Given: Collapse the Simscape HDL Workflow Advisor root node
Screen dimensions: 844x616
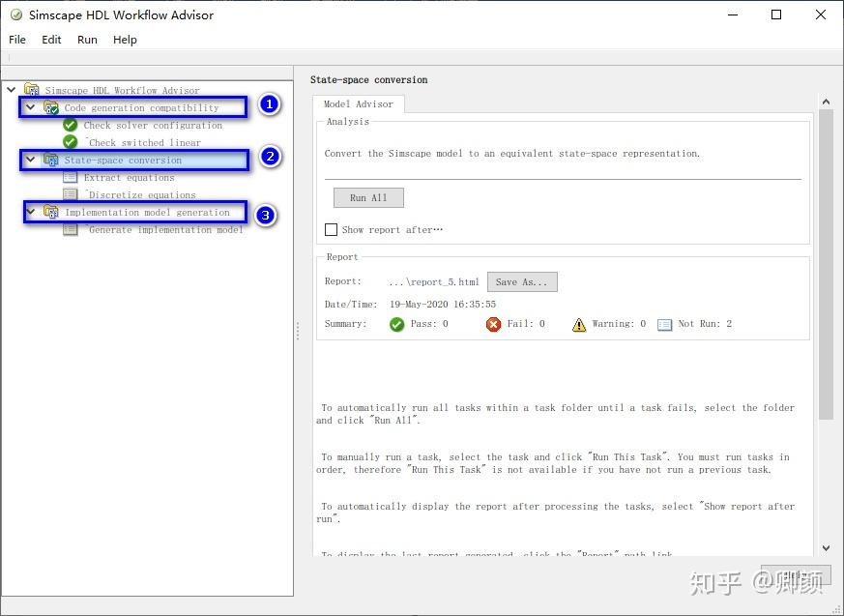Looking at the screenshot, I should tap(12, 89).
